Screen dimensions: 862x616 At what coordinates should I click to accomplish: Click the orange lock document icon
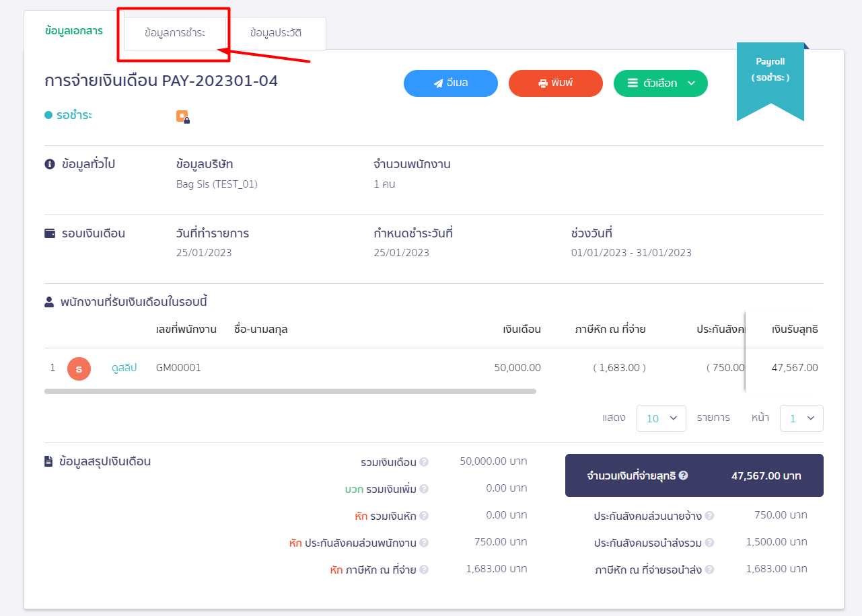click(x=182, y=116)
